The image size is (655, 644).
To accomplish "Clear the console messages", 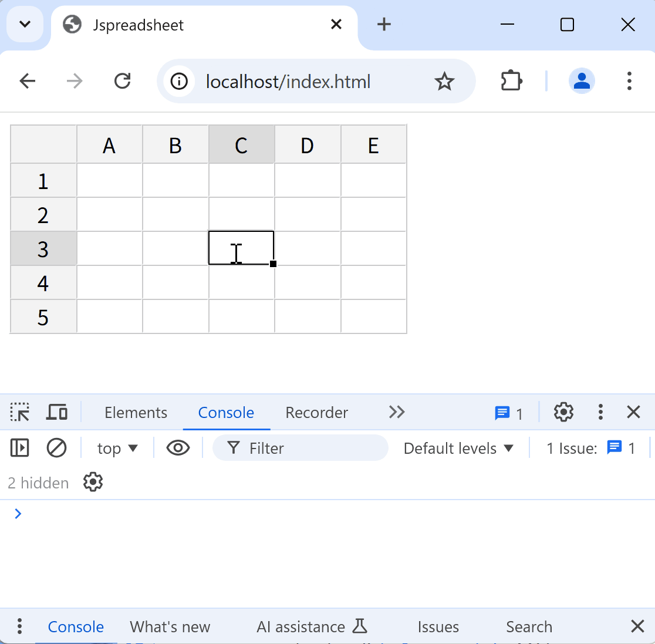I will click(56, 448).
